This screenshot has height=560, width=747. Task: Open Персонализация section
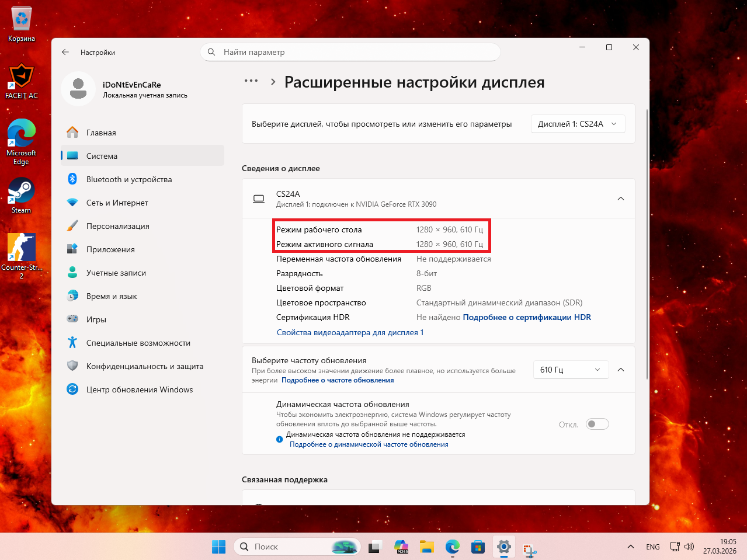pyautogui.click(x=143, y=226)
